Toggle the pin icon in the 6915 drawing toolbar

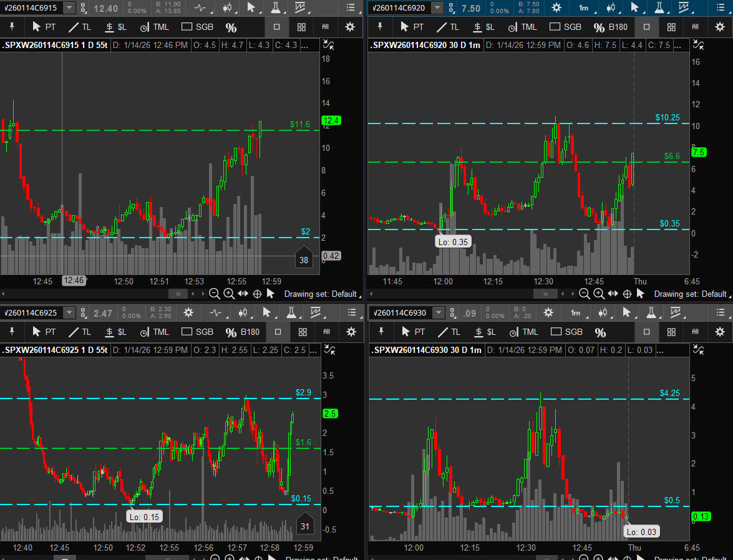pyautogui.click(x=12, y=27)
